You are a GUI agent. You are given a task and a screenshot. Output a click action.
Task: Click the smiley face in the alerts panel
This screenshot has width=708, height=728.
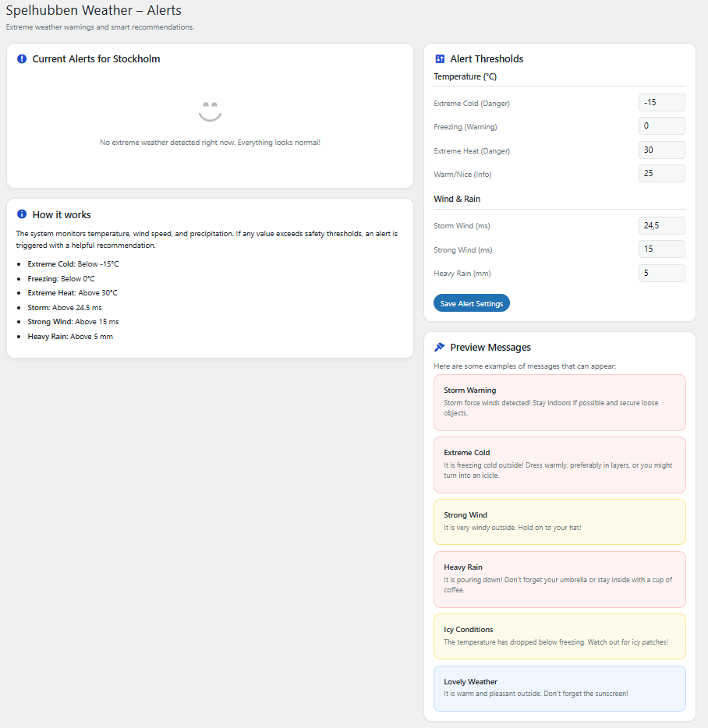coord(210,111)
